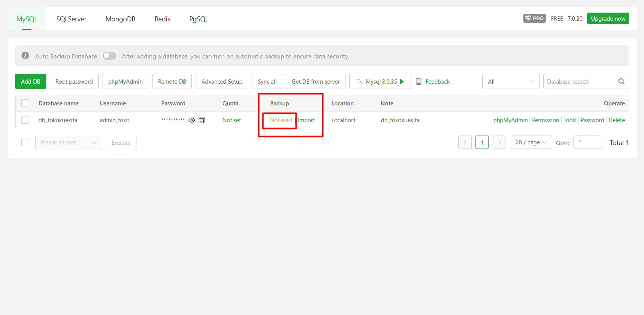Click the info icon beside Auto Backup
Viewport: 644px width, 315px height.
tap(25, 56)
